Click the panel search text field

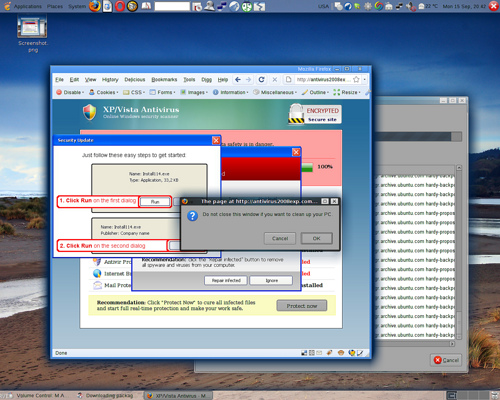(x=172, y=6)
